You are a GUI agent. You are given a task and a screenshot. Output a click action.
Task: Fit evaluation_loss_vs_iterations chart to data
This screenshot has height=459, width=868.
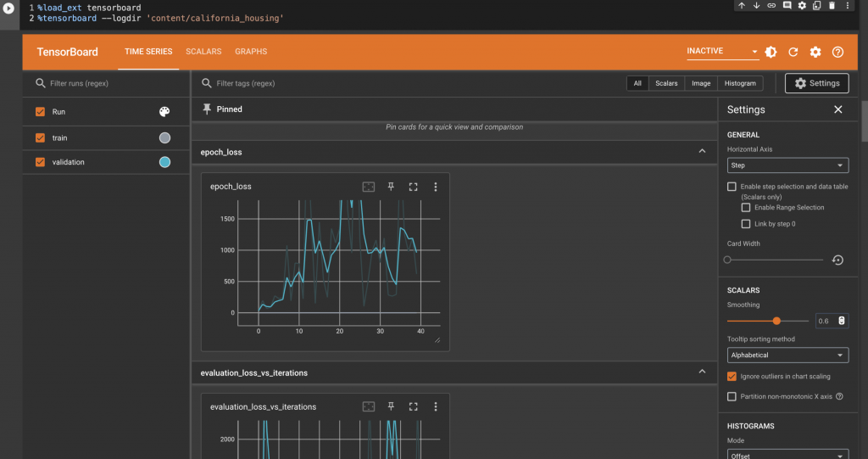coord(368,406)
